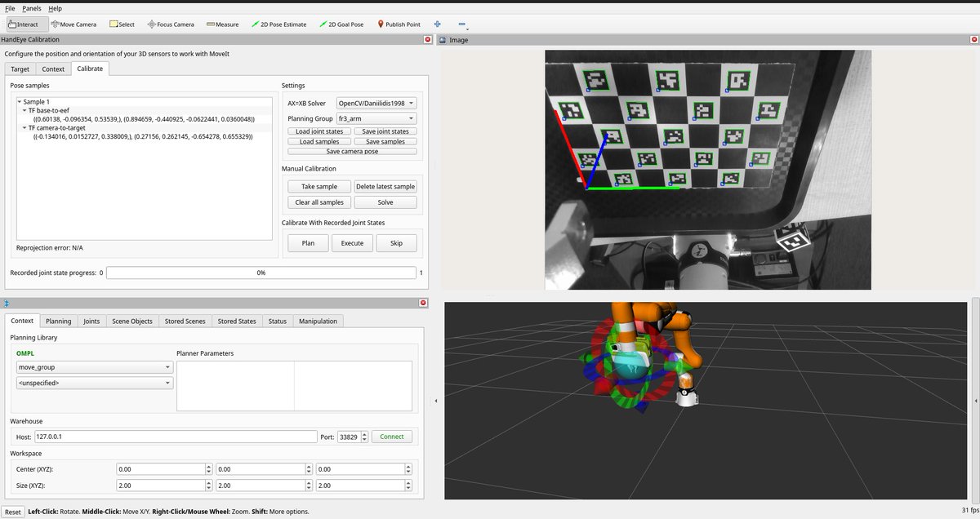This screenshot has height=519, width=980.
Task: Select the base-to-eef transform values row
Action: pyautogui.click(x=144, y=119)
